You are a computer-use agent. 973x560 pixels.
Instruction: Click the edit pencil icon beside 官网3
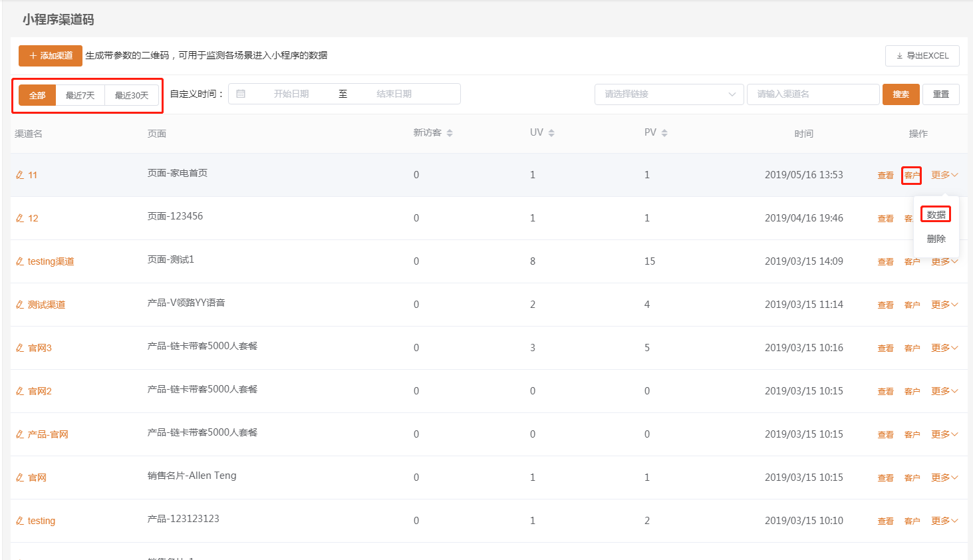tap(20, 348)
